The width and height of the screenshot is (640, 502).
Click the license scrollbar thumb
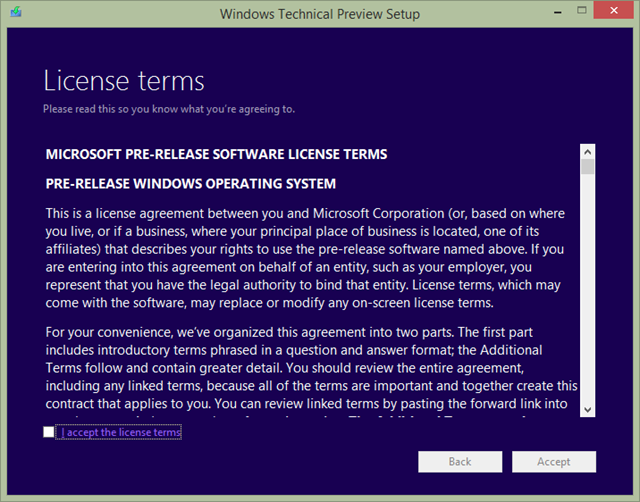point(587,167)
